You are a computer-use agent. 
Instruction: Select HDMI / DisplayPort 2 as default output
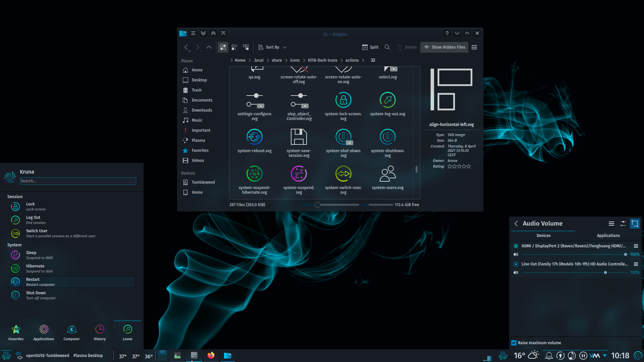[516, 246]
